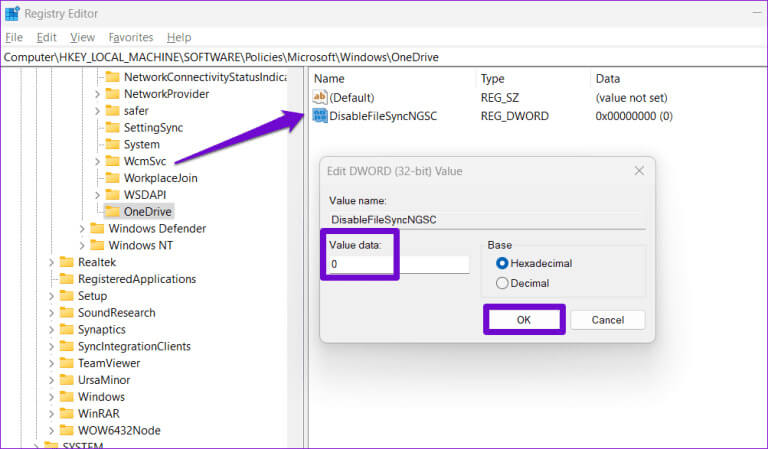Open the Favorites menu
768x449 pixels.
click(x=131, y=37)
